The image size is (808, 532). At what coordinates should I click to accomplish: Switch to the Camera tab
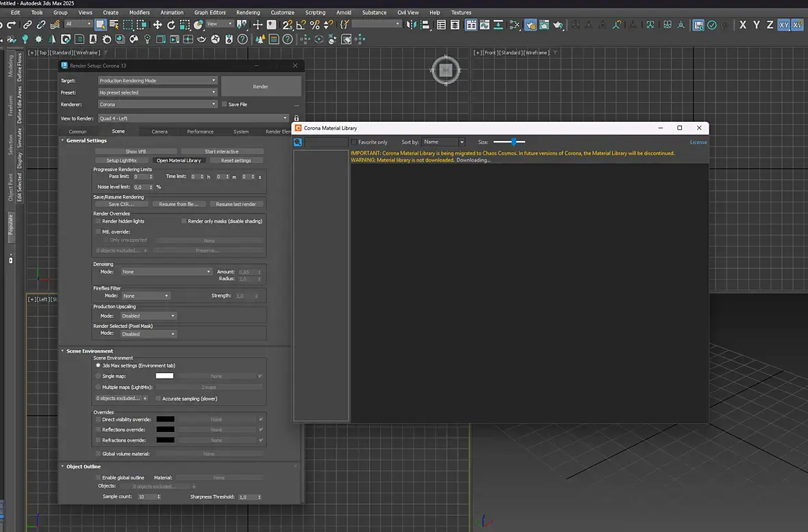click(159, 131)
